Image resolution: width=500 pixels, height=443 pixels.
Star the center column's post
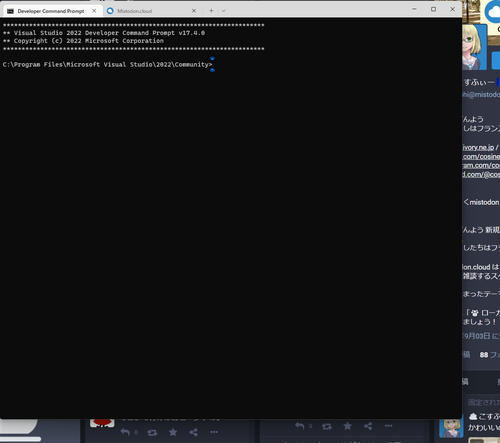coord(347,426)
